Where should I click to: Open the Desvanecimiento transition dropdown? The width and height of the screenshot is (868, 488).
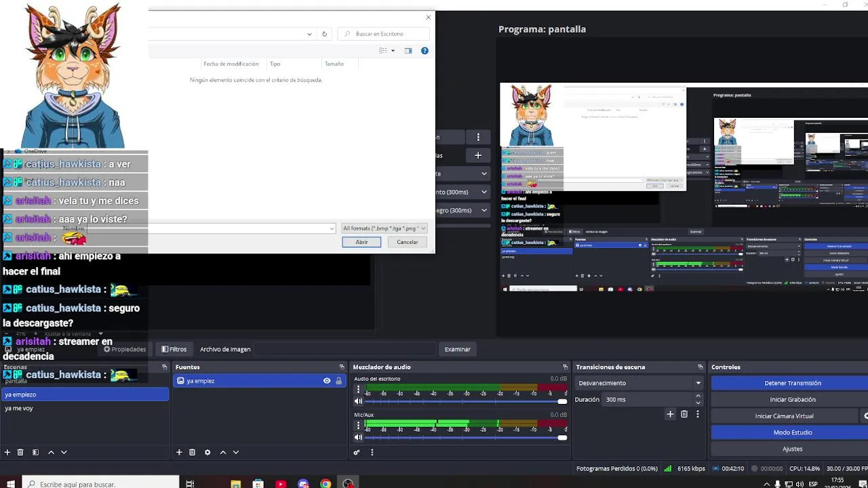click(639, 383)
